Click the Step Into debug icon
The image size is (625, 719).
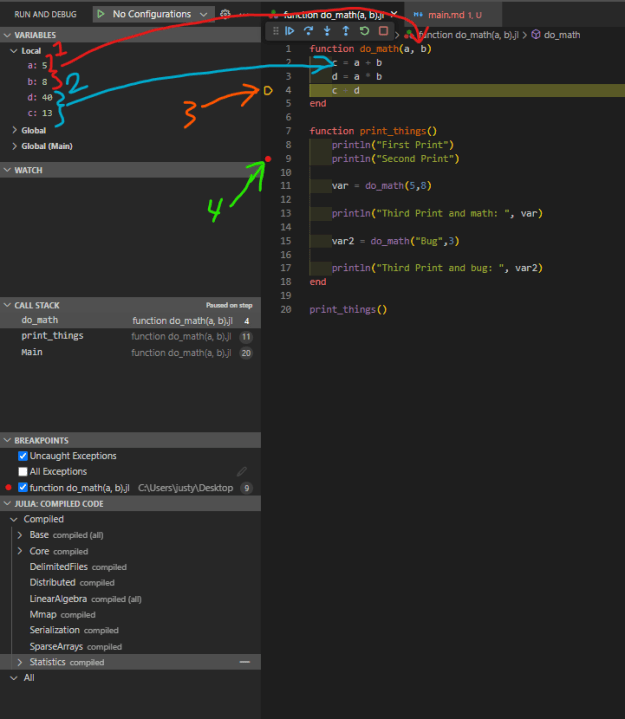[x=327, y=31]
